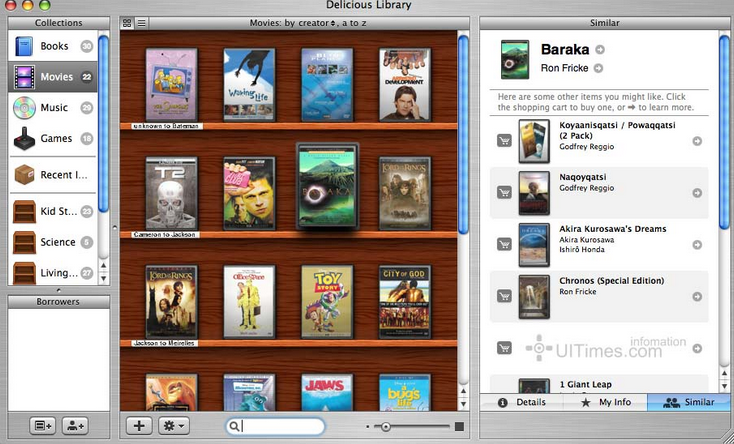The image size is (734, 444).
Task: Buy Chronos Special Edition via cart icon
Action: (504, 296)
